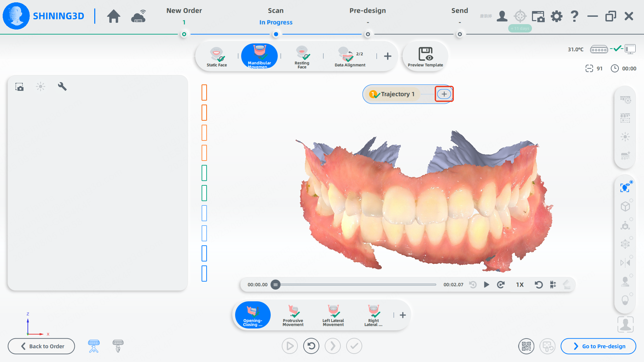Change the 1X playback speed
Viewport: 644px width, 362px height.
point(520,285)
